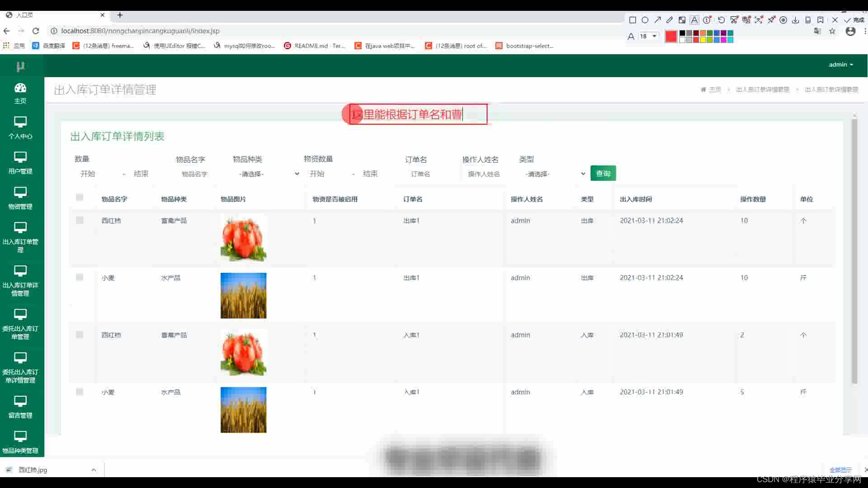Click the green 查询 button
Viewport: 868px width, 488px height.
click(x=603, y=174)
